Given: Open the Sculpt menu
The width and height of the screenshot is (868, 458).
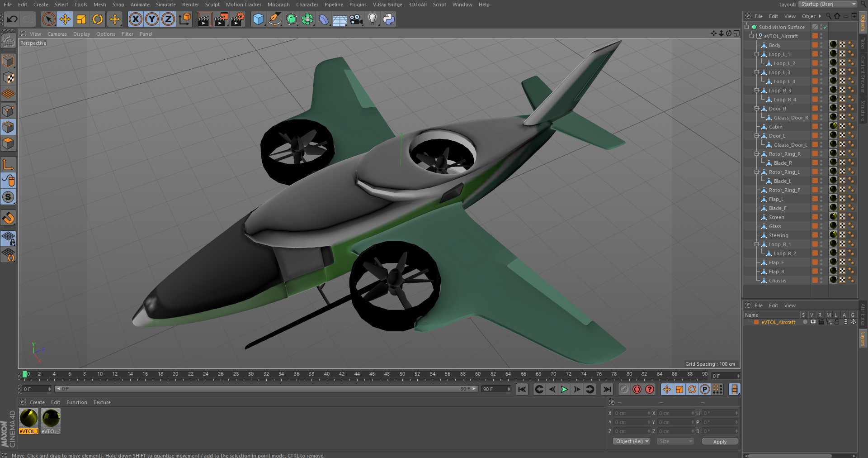Looking at the screenshot, I should (212, 5).
